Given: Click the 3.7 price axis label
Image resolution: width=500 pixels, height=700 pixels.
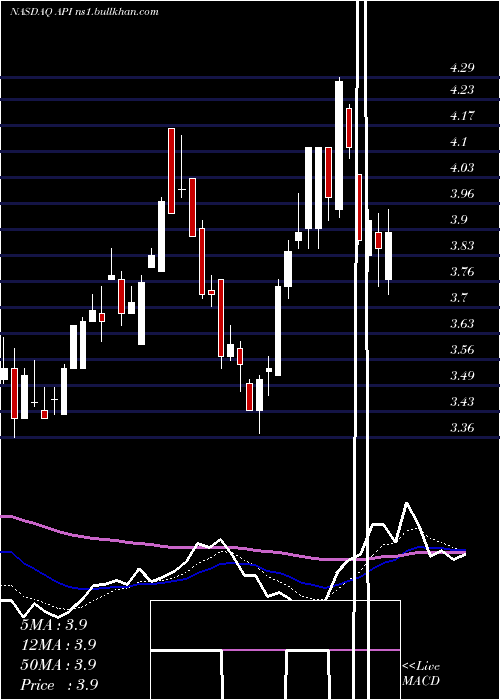Looking at the screenshot, I should tap(458, 297).
